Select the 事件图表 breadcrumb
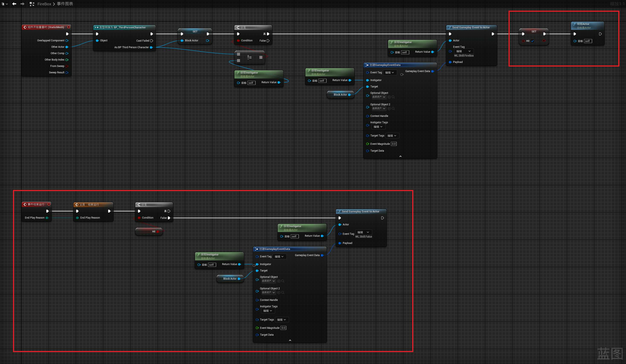The width and height of the screenshot is (626, 364). point(65,4)
